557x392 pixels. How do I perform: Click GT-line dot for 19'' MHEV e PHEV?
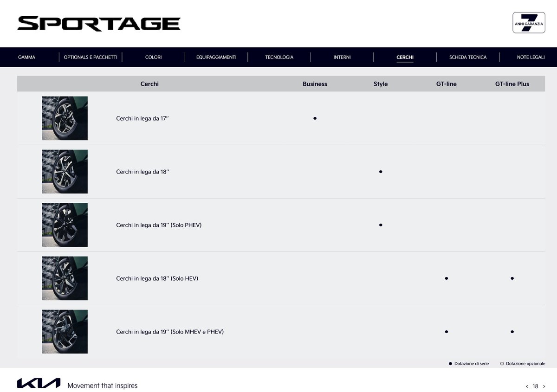coord(447,332)
